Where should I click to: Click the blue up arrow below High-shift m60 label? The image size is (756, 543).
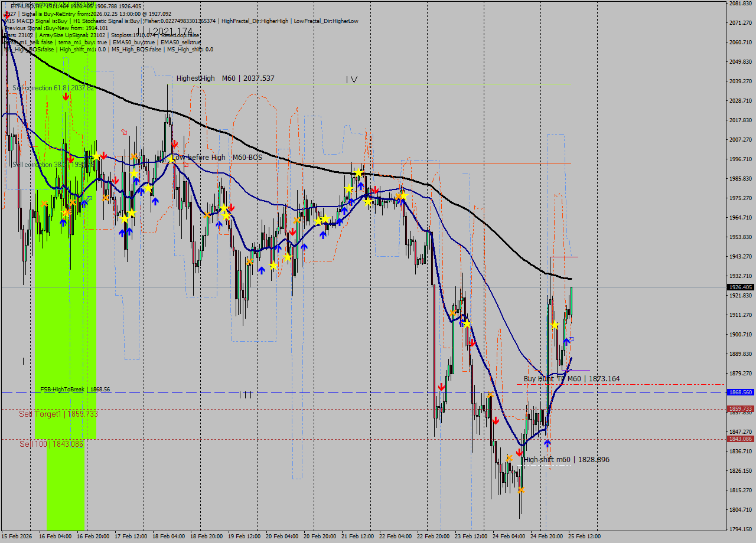[548, 443]
